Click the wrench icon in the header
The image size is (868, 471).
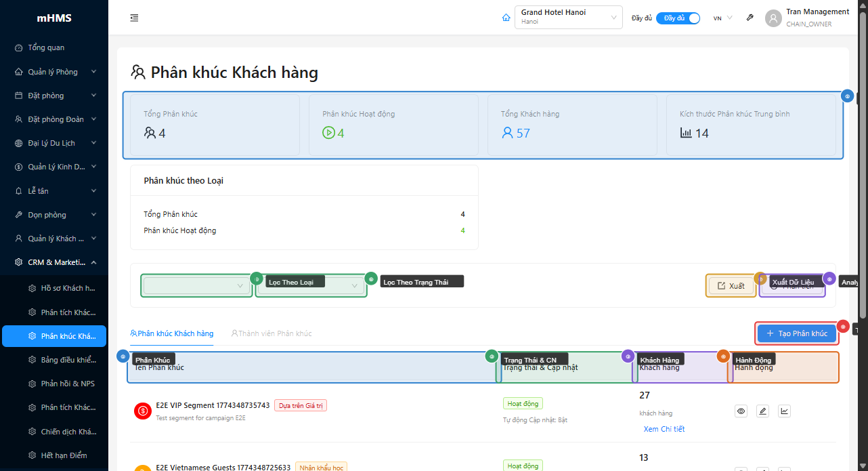[x=750, y=18]
